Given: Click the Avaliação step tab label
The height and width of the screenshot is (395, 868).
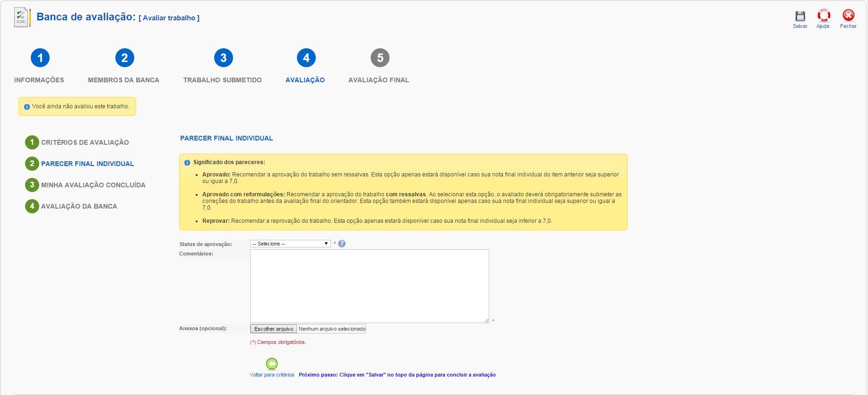Looking at the screenshot, I should [305, 80].
